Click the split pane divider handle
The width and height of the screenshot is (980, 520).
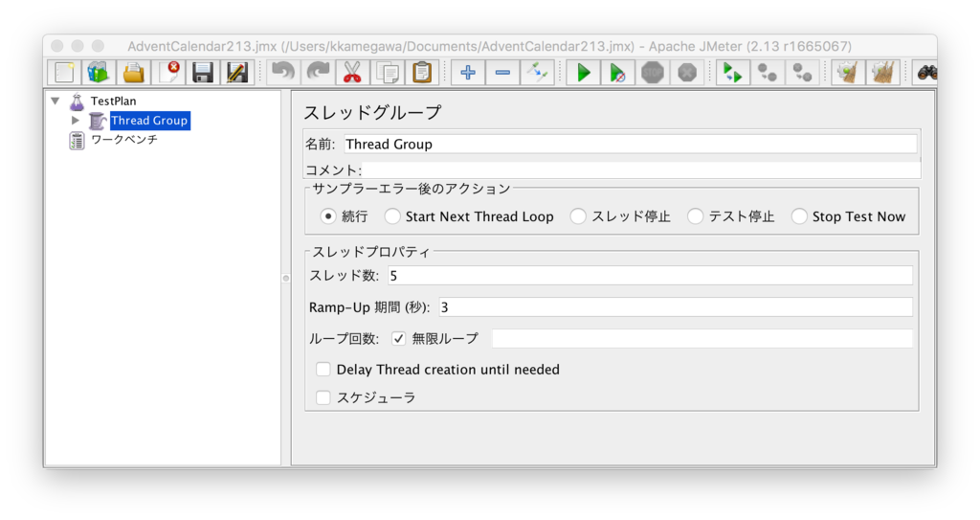[x=286, y=278]
